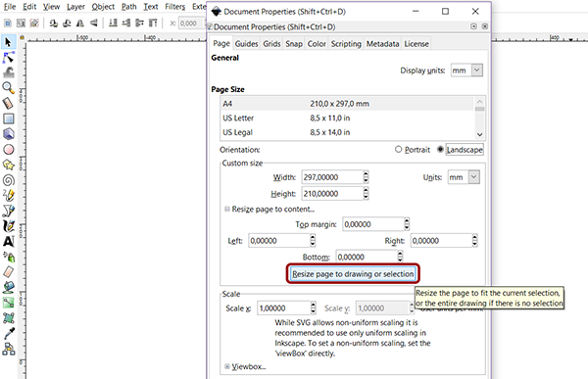Select the Tweak objects tool
Image resolution: width=588 pixels, height=379 pixels.
click(x=8, y=72)
